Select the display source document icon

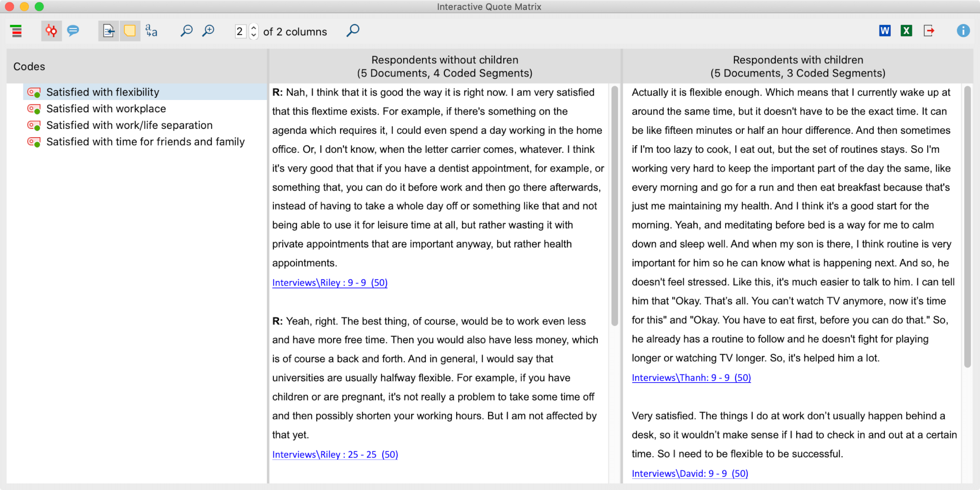point(108,30)
